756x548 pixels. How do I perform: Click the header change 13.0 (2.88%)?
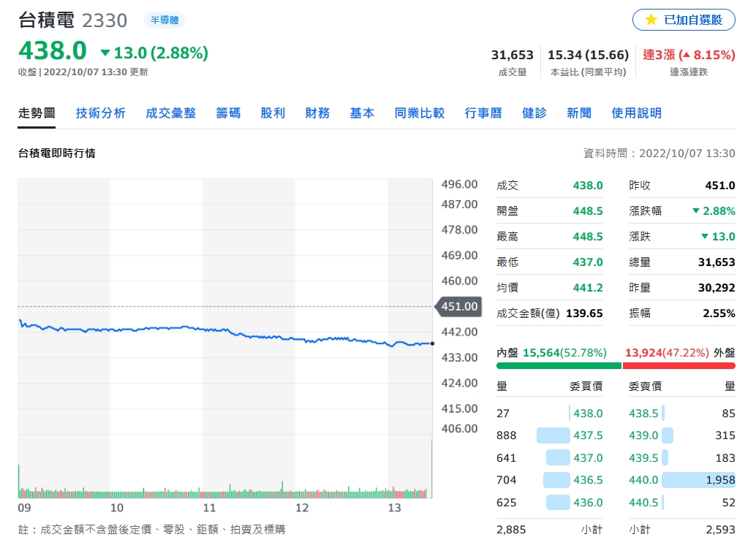tap(154, 53)
